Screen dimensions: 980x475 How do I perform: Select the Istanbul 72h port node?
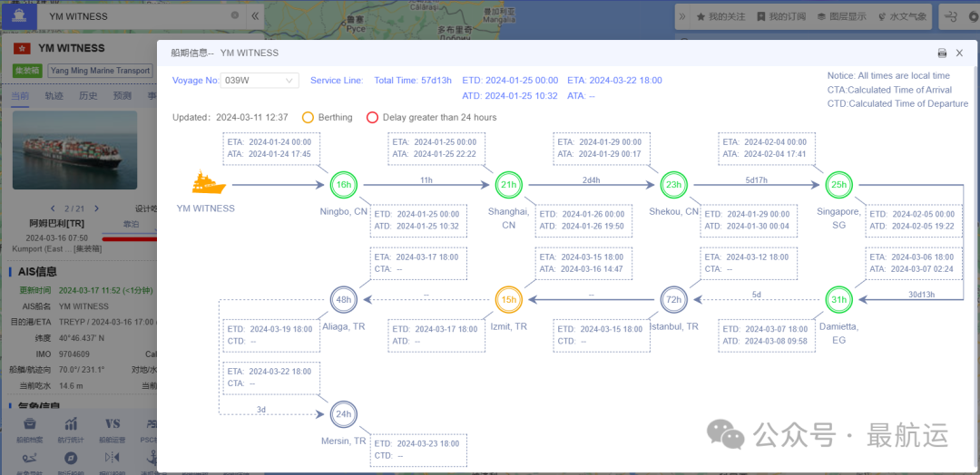coord(673,300)
